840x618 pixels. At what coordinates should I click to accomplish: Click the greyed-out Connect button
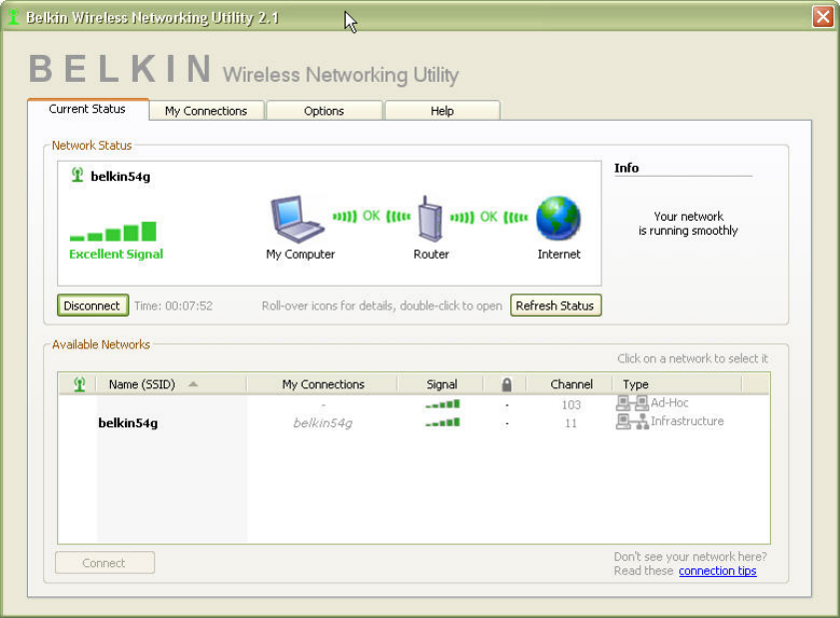[x=105, y=563]
